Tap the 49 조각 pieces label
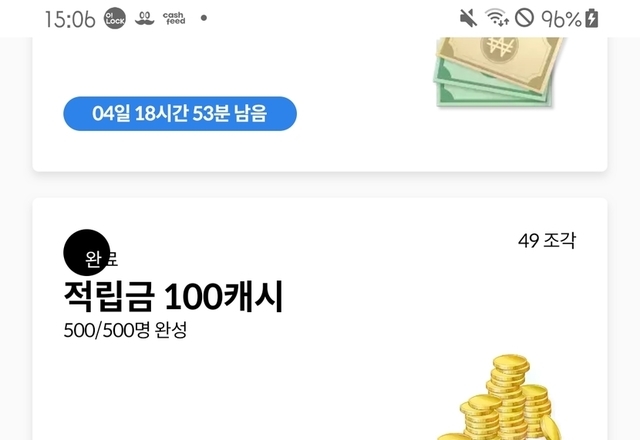Screen dimensions: 640x440 [x=547, y=240]
